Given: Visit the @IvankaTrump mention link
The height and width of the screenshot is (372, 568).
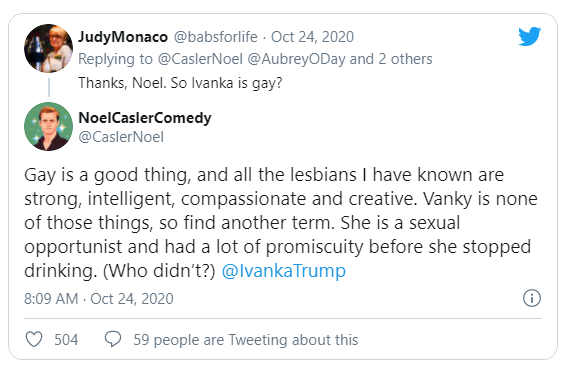Looking at the screenshot, I should pos(284,271).
